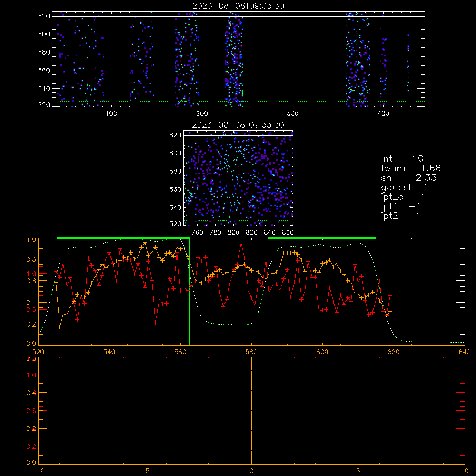Click the 'ipt_c -1' label

(x=403, y=197)
